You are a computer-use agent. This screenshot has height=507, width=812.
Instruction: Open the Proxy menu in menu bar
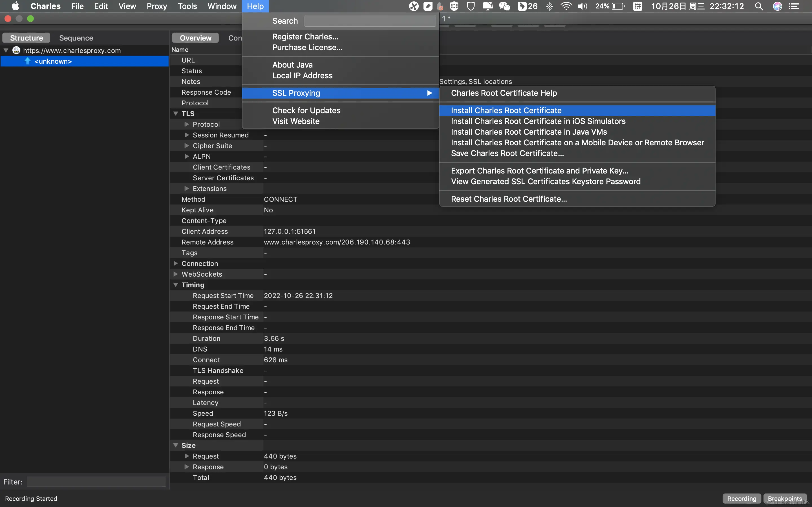click(x=156, y=6)
